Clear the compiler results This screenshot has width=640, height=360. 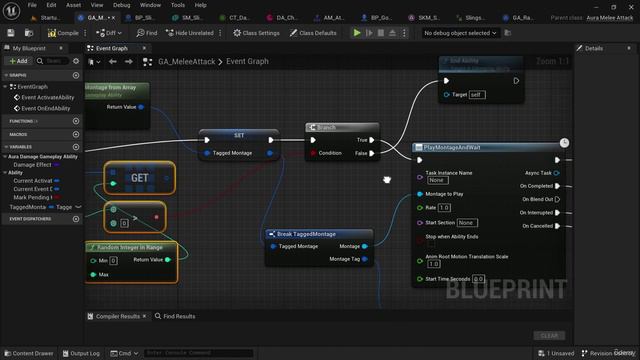[549, 336]
